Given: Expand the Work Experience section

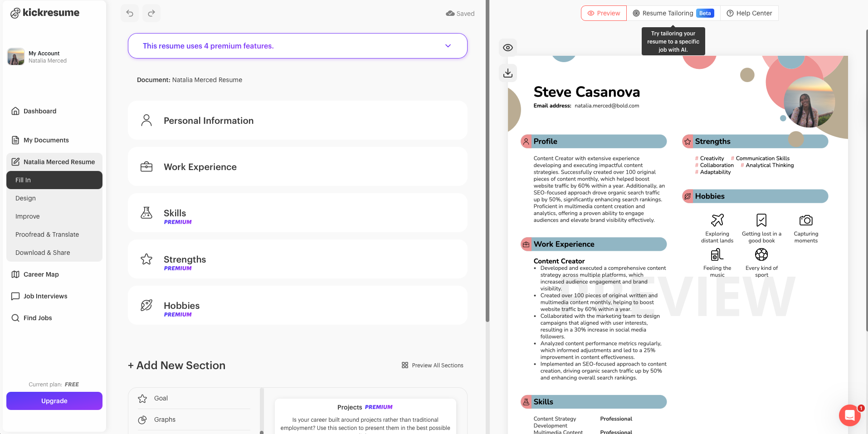Looking at the screenshot, I should [297, 166].
